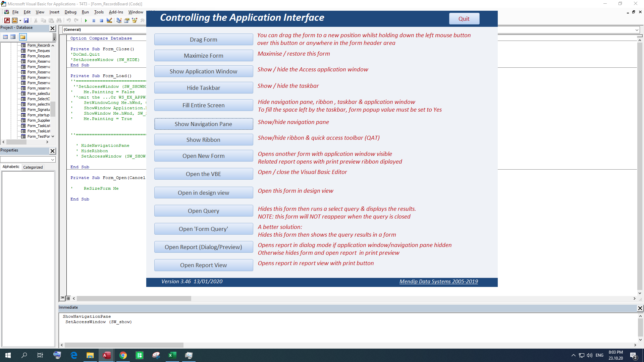Open Mendip Data Systems 2005-2019 link
The width and height of the screenshot is (644, 362).
(438, 282)
